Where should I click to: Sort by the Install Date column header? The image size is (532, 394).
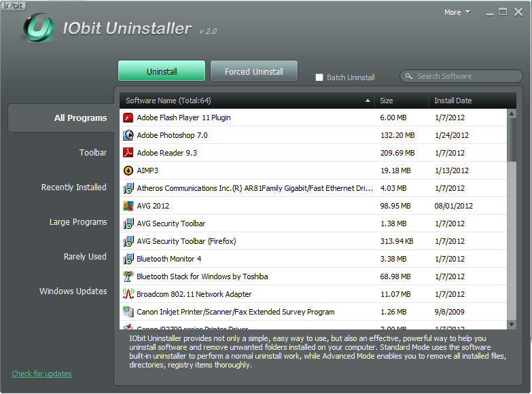click(472, 101)
